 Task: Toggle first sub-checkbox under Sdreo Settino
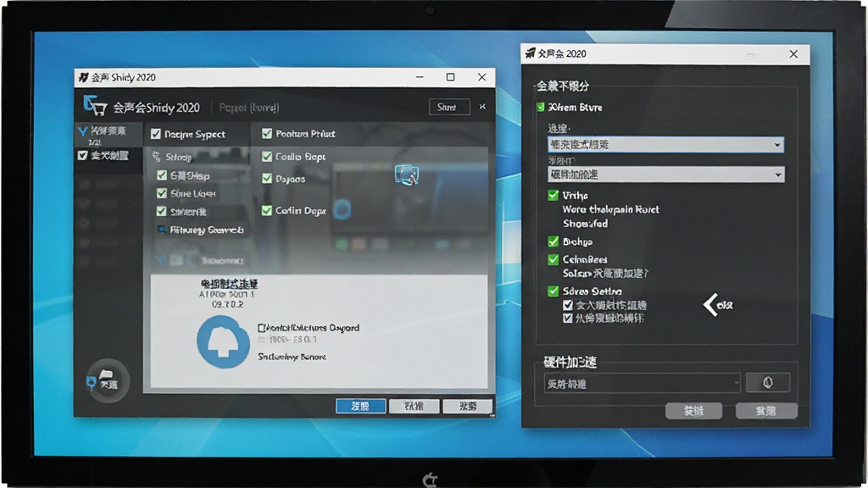click(567, 305)
